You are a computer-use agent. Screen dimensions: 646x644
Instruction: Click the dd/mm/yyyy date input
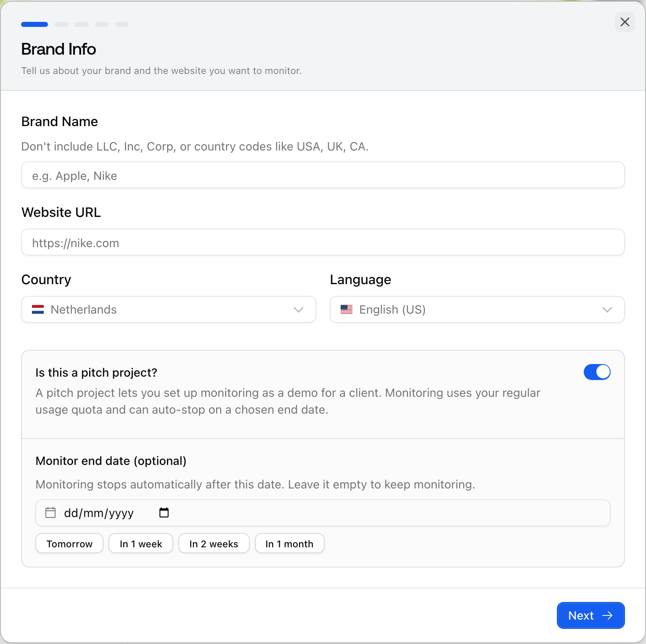(323, 513)
